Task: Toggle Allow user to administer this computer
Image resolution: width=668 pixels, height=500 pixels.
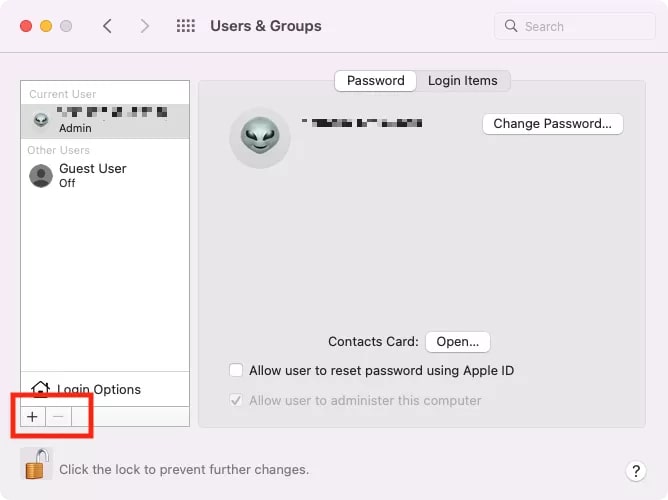Action: click(236, 400)
